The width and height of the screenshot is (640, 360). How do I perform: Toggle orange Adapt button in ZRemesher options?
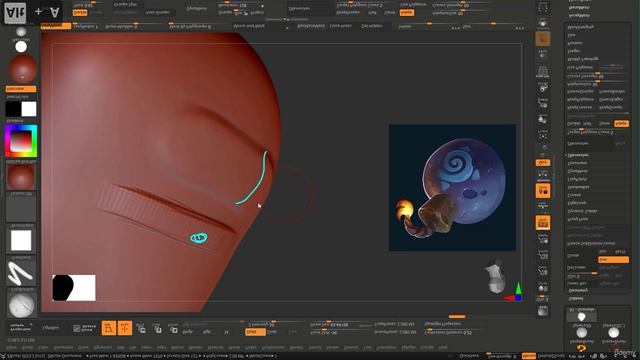[x=621, y=123]
